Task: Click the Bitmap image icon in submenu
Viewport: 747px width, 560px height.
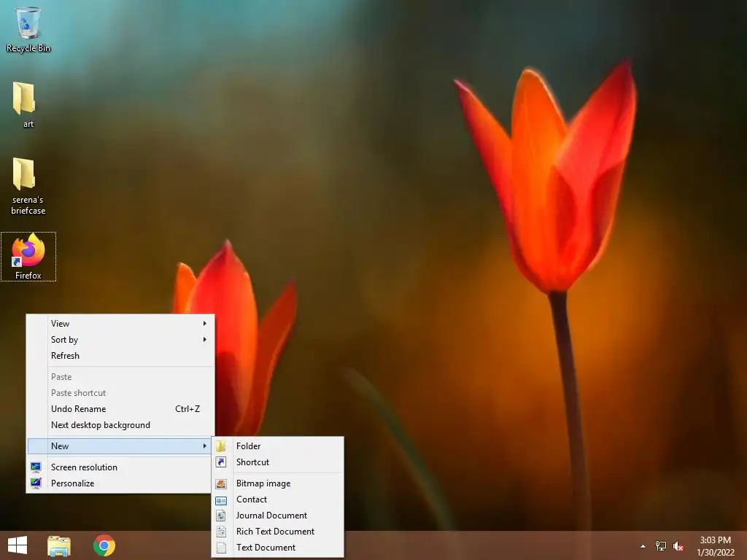Action: tap(221, 484)
